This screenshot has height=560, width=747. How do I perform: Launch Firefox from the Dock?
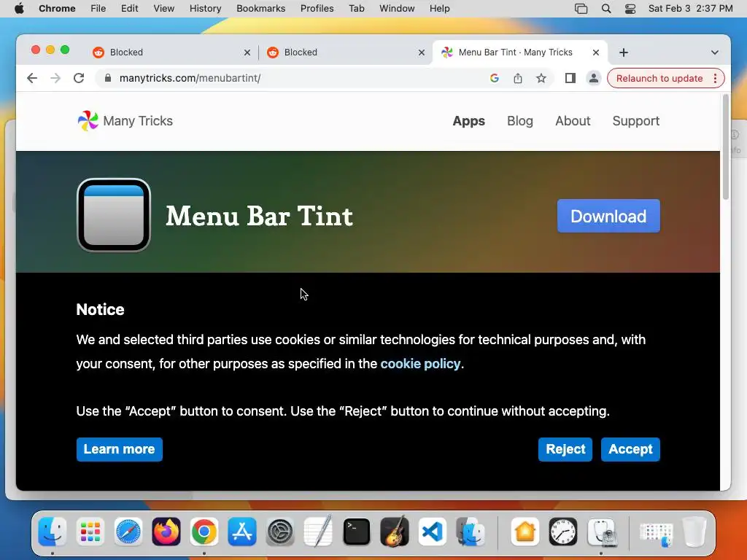coord(166,532)
